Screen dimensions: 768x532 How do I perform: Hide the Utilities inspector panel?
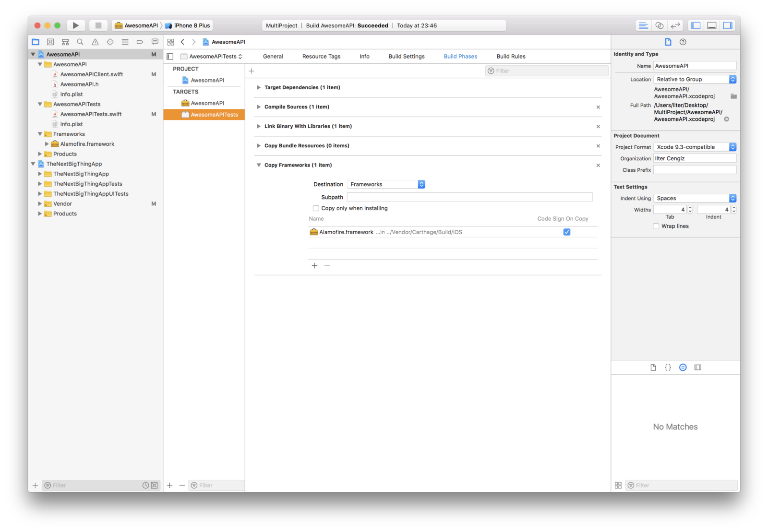(x=728, y=25)
